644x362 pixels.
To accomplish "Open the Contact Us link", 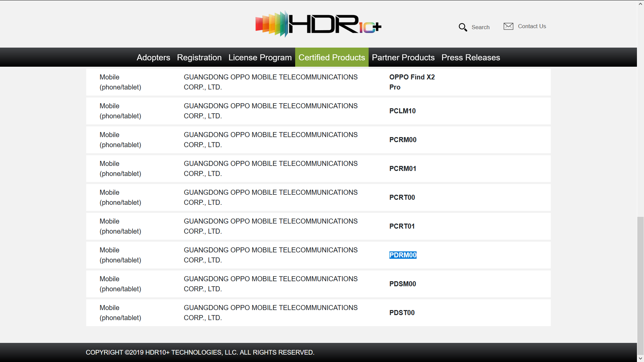I will (x=532, y=26).
